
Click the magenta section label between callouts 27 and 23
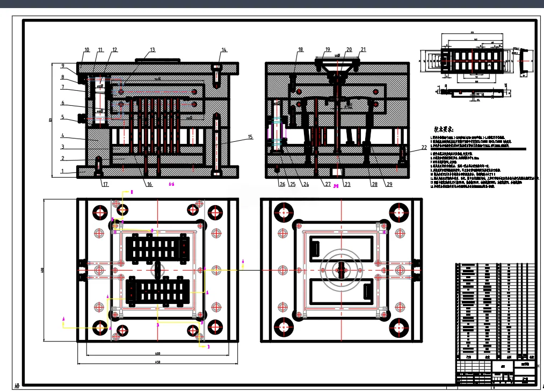[336, 186]
